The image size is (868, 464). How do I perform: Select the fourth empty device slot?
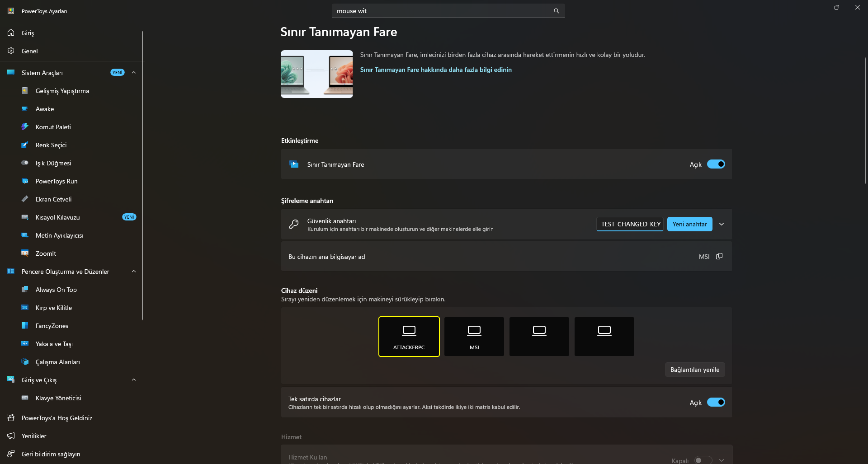click(604, 337)
